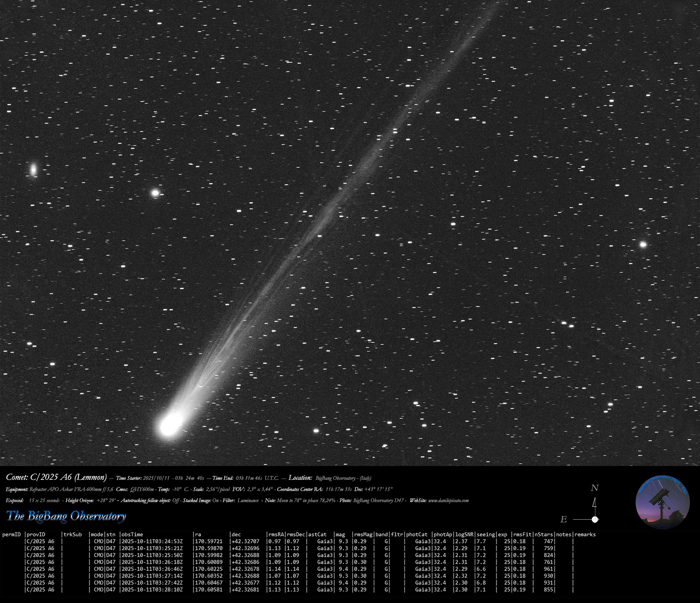Click the East label on the compass
Screen dimensions: 700x603
pyautogui.click(x=564, y=520)
